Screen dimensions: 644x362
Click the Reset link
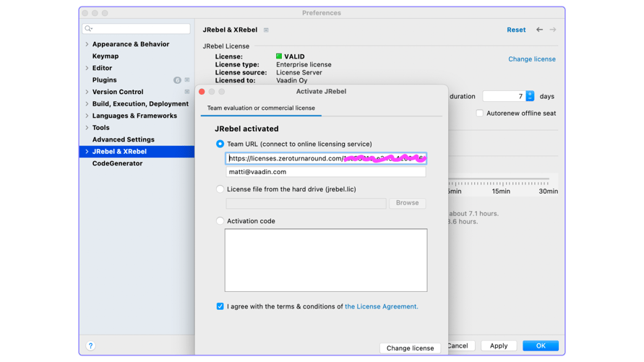click(516, 30)
